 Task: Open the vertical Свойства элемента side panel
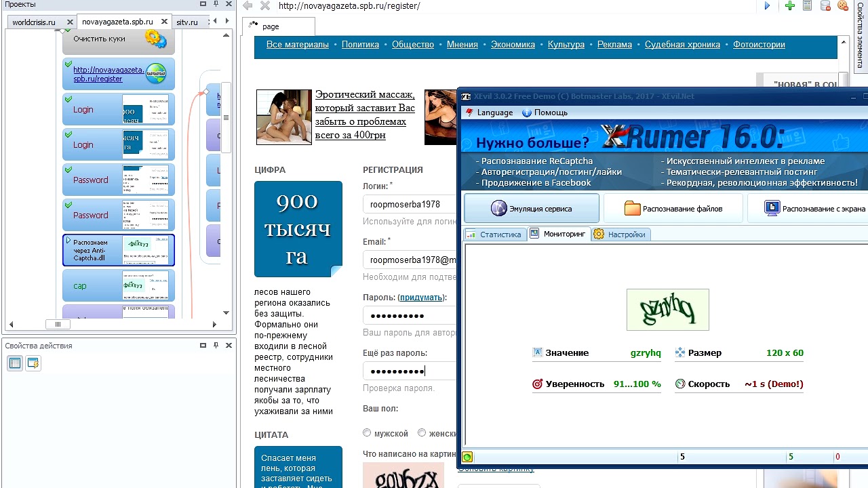coord(861,35)
